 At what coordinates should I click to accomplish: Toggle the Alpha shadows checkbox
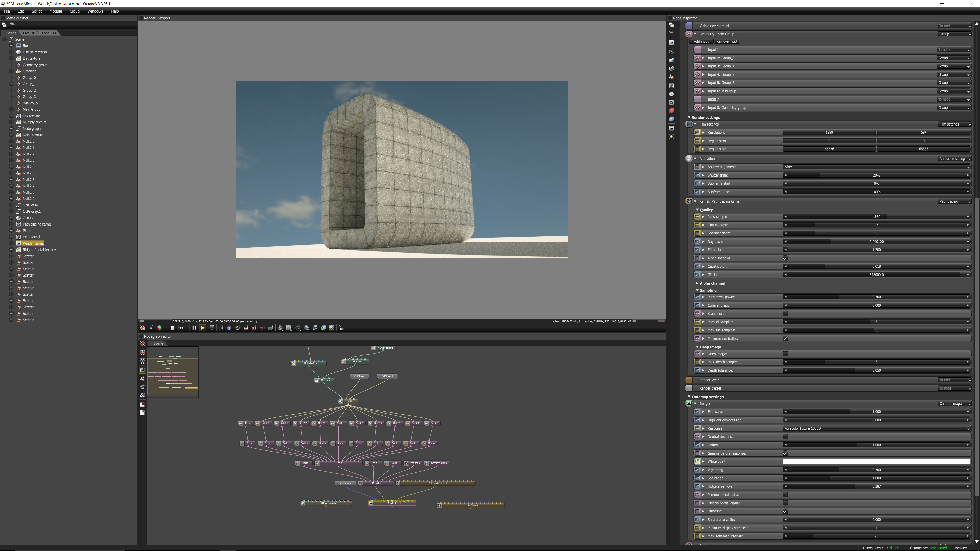tap(785, 258)
